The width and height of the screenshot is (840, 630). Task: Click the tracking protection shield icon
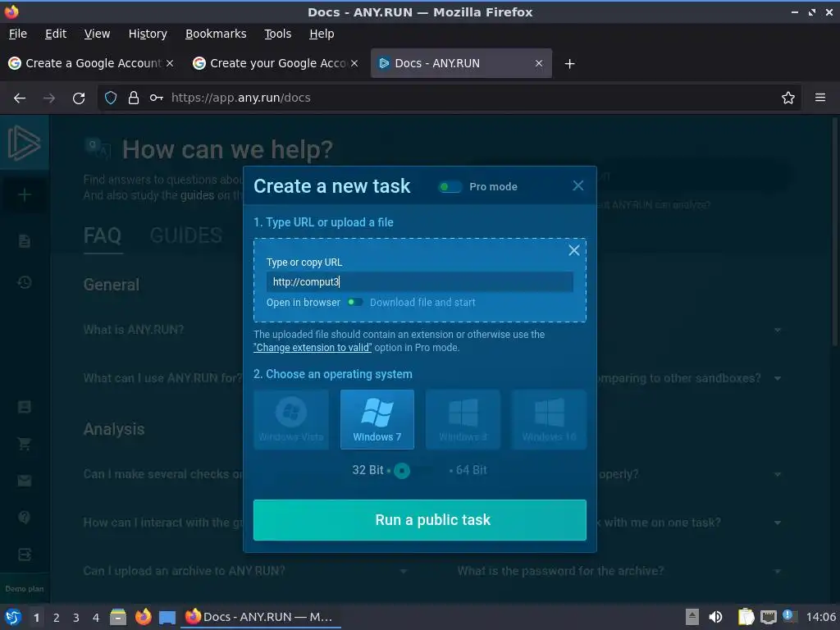coord(111,98)
